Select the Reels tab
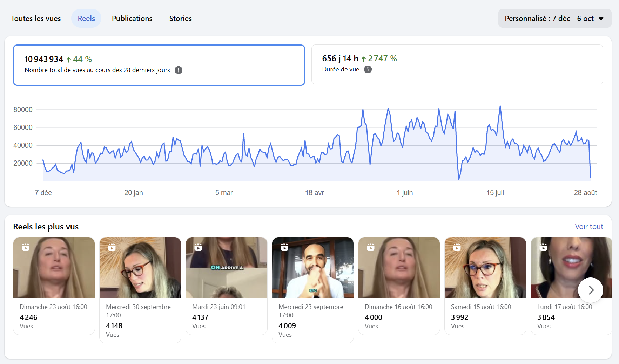The image size is (619, 364). (x=86, y=18)
